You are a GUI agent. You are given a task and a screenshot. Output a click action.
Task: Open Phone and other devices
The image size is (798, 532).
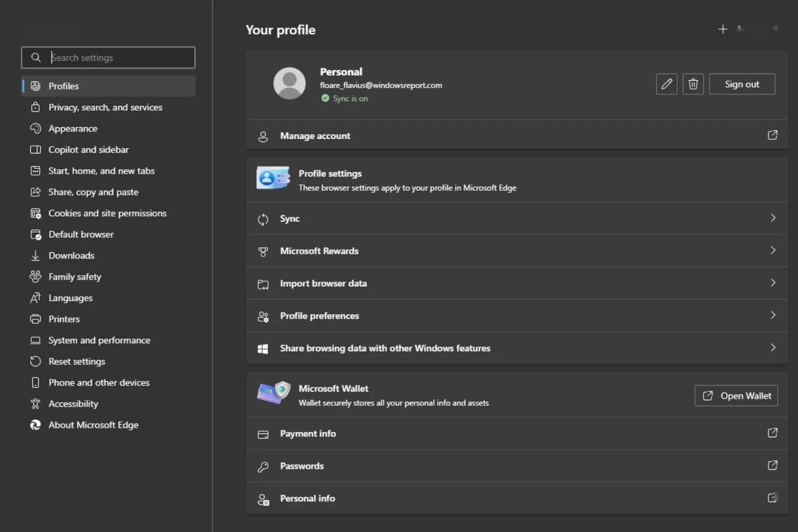109,383
